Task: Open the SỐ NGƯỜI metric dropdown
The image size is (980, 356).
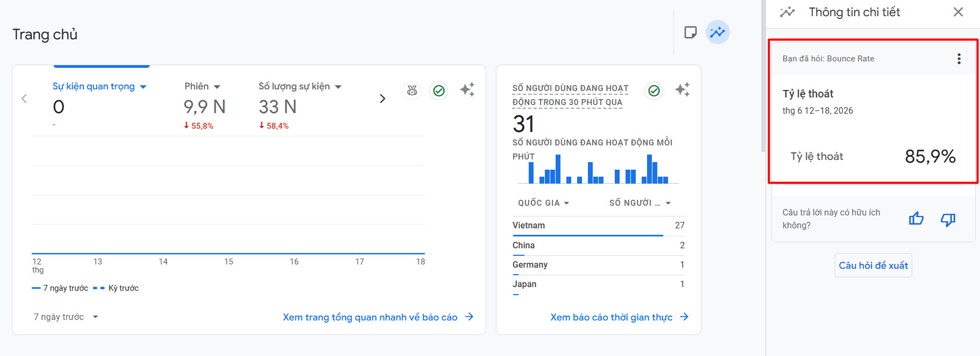Action: coord(640,203)
